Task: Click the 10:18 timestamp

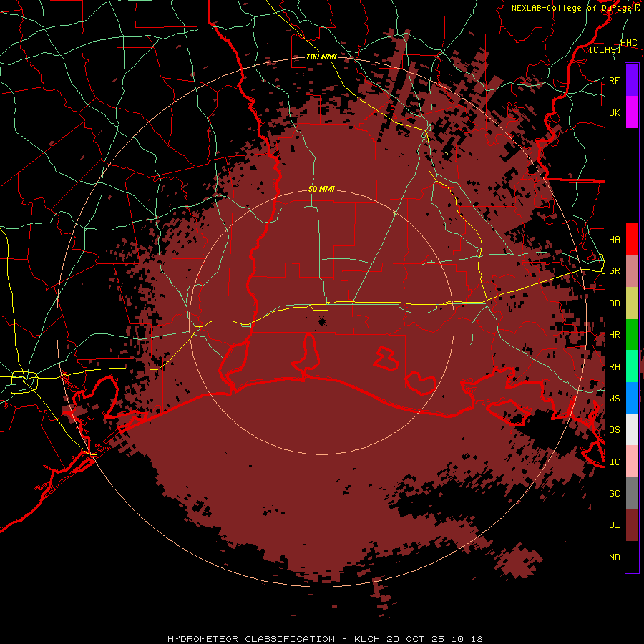Action: point(467,639)
